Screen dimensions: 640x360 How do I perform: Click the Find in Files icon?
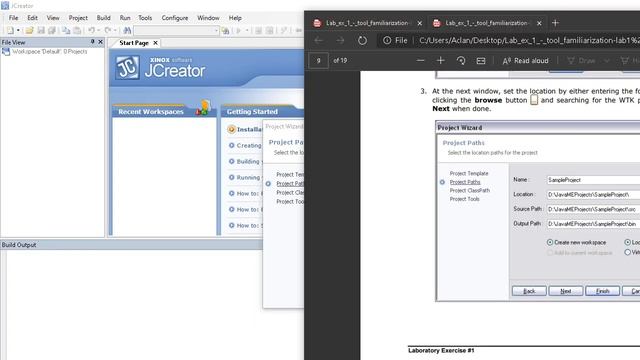pyautogui.click(x=225, y=31)
